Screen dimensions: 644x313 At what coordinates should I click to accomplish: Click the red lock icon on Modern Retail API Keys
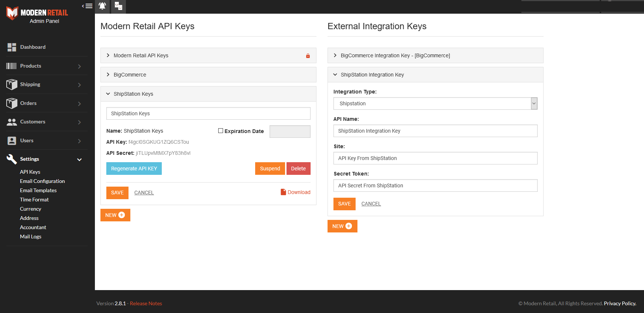click(x=308, y=56)
